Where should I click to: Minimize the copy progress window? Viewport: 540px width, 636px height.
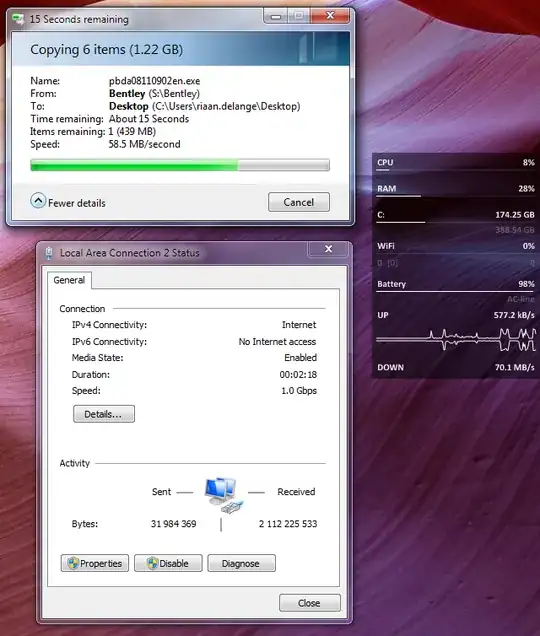(x=276, y=17)
